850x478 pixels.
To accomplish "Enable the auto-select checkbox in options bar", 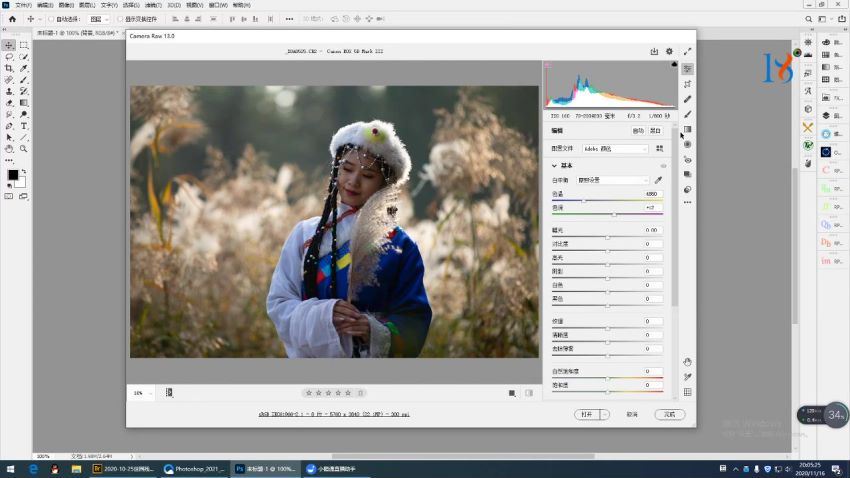I will (51, 19).
